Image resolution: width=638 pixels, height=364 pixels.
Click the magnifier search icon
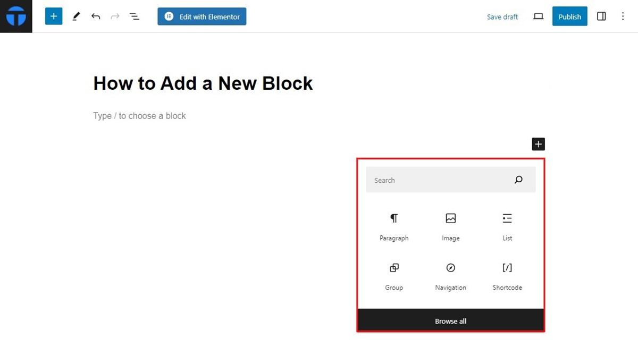518,180
